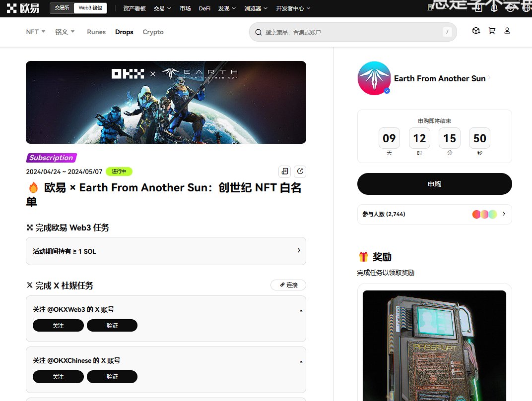Go to the Drops tab
This screenshot has height=401, width=532.
(124, 32)
